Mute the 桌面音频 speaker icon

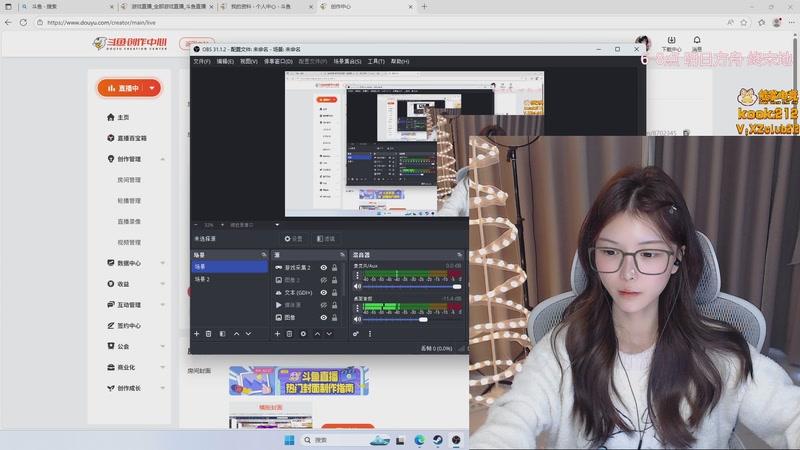click(x=358, y=319)
